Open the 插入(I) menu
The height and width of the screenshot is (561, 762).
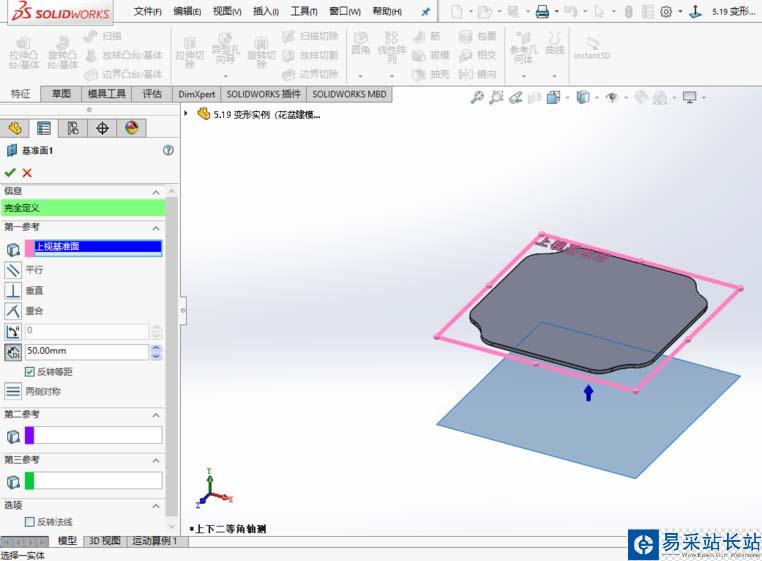coord(266,11)
